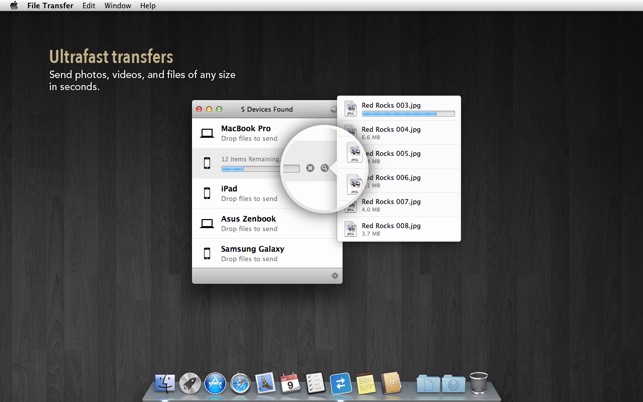Select the Asus Zenbook device row
Image resolution: width=643 pixels, height=402 pixels.
(x=267, y=224)
